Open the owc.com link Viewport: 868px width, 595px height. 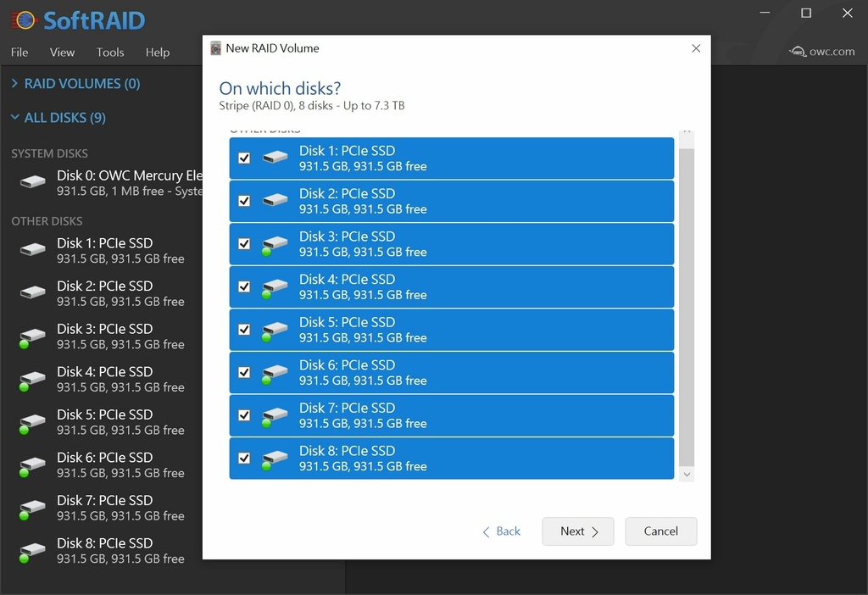click(x=822, y=52)
